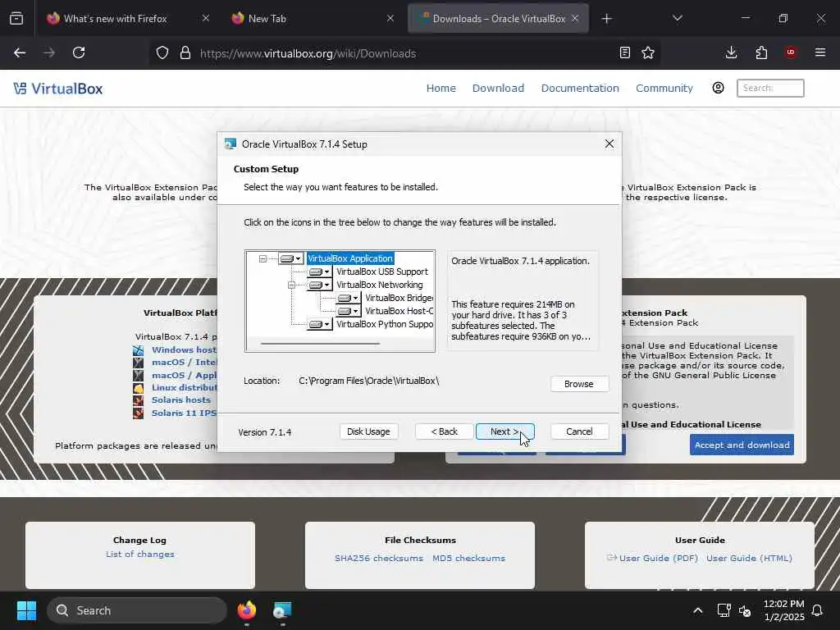Open the List of changes link
Screen dimensions: 840x630
(139, 555)
